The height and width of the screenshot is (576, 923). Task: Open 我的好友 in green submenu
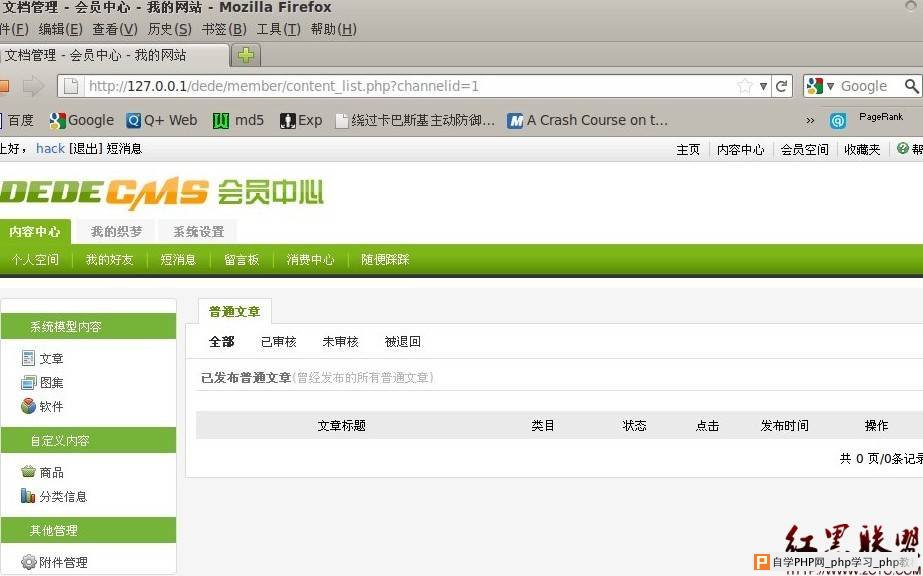tap(109, 259)
